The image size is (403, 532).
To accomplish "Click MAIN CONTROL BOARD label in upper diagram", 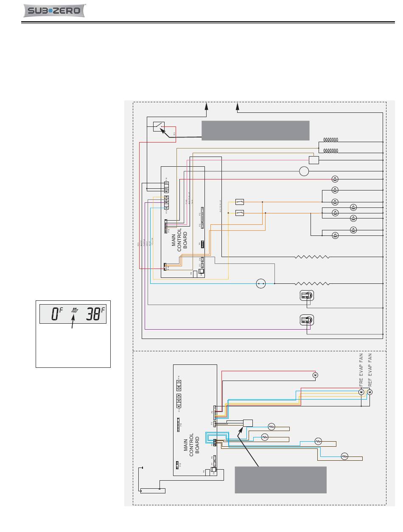I will tap(179, 240).
